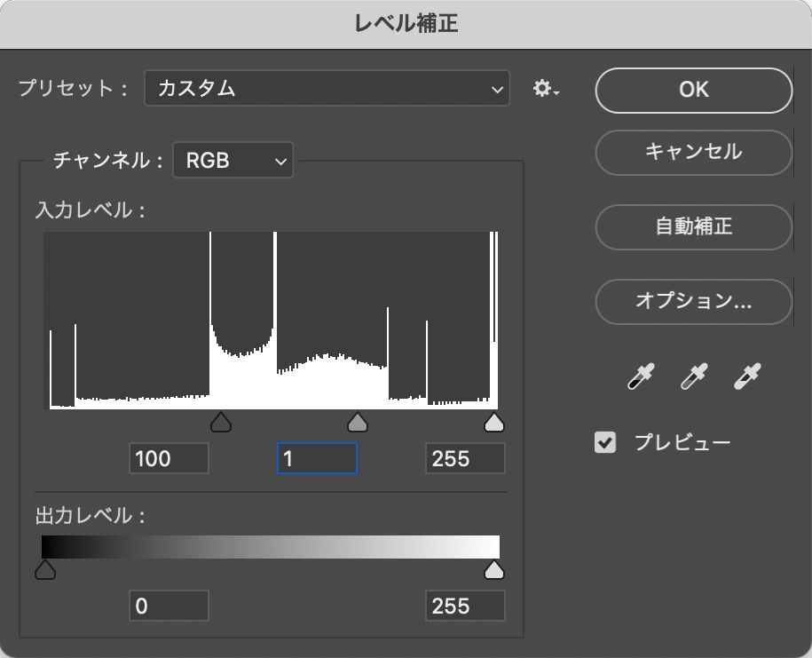The image size is (812, 658).
Task: Click the OK button
Action: click(693, 89)
